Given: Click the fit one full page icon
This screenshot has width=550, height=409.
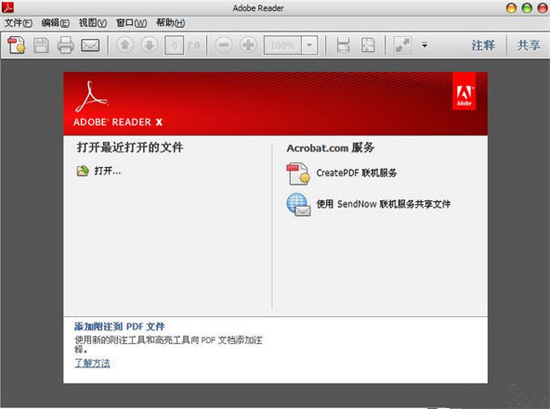Looking at the screenshot, I should coord(368,45).
